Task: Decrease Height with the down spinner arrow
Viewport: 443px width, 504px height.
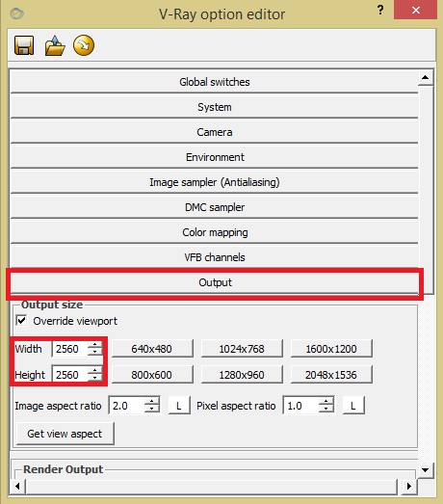Action: point(94,379)
